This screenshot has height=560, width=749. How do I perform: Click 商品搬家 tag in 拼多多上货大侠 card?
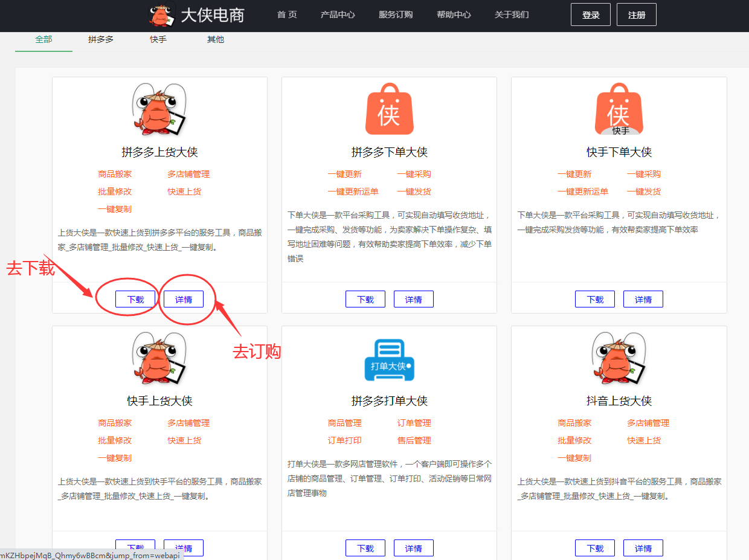coord(115,174)
